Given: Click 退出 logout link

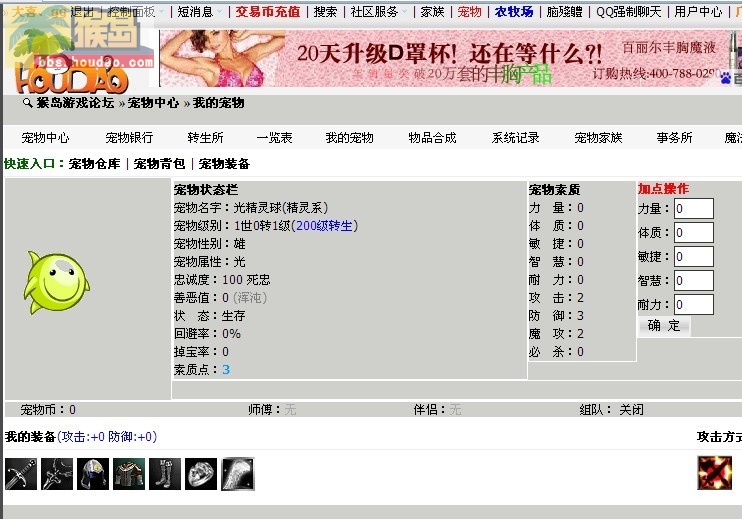Looking at the screenshot, I should pyautogui.click(x=82, y=11).
